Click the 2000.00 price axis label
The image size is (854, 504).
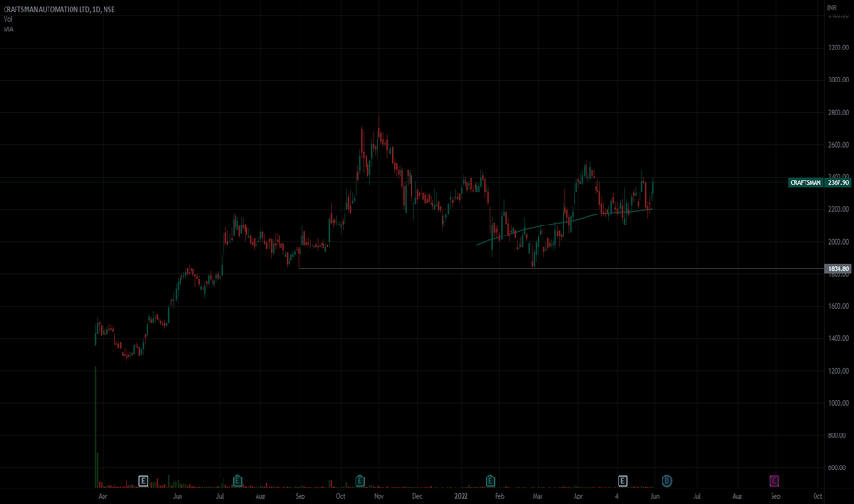(838, 242)
